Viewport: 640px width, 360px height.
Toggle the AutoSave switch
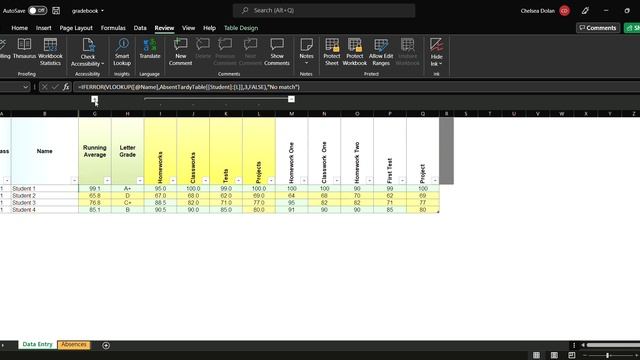pyautogui.click(x=37, y=11)
